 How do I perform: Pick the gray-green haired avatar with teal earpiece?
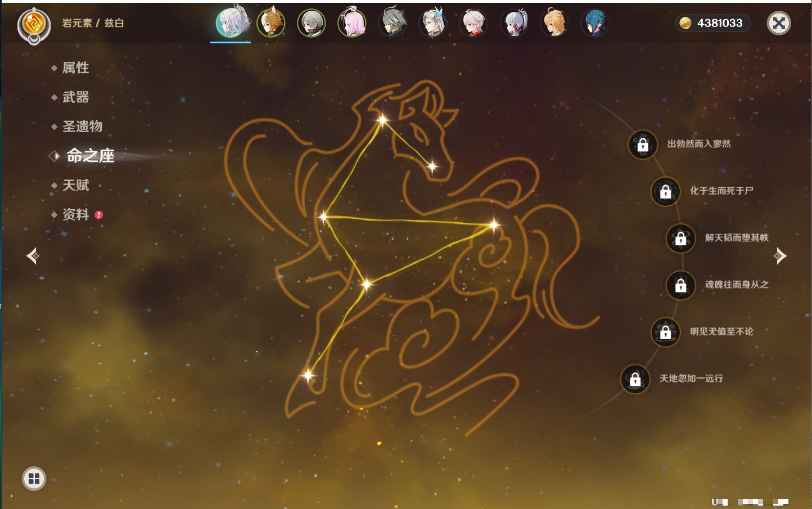pos(393,23)
